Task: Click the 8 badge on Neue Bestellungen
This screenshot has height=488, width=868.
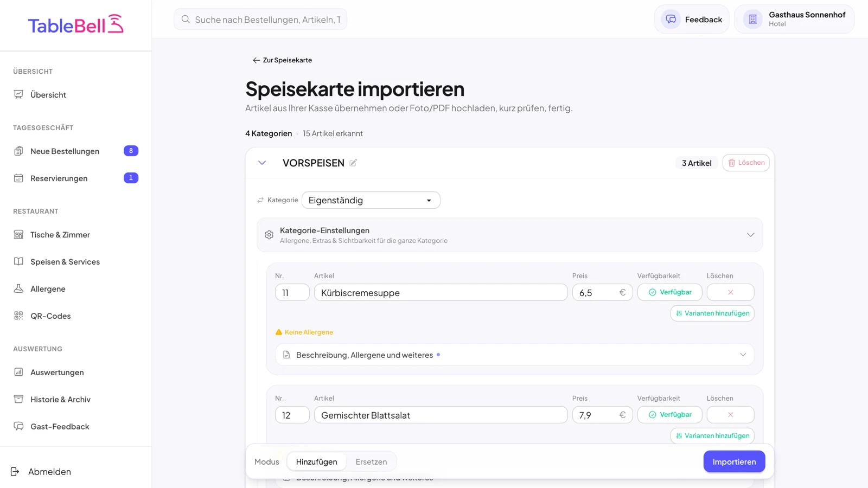Action: point(131,151)
